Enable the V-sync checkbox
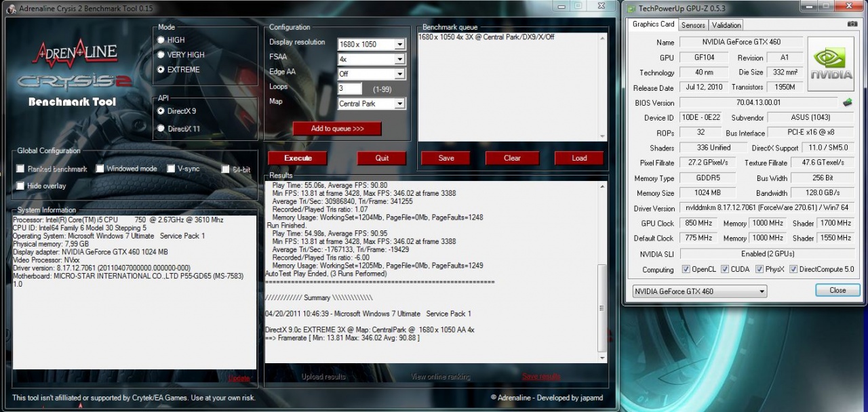This screenshot has height=412, width=868. point(171,169)
